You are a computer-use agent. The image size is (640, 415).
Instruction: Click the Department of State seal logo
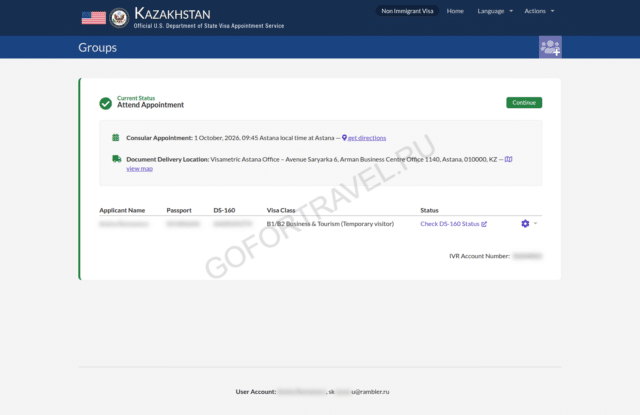119,18
